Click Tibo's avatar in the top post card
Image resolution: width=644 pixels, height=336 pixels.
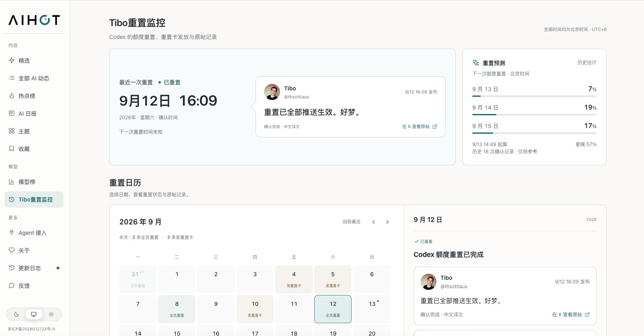(x=272, y=92)
